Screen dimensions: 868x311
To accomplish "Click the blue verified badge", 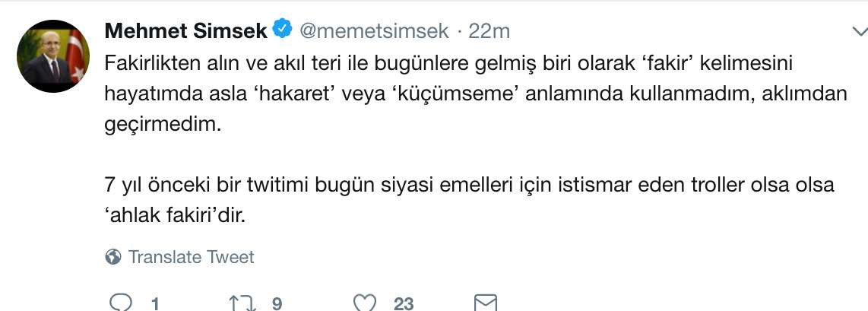I will 283,30.
